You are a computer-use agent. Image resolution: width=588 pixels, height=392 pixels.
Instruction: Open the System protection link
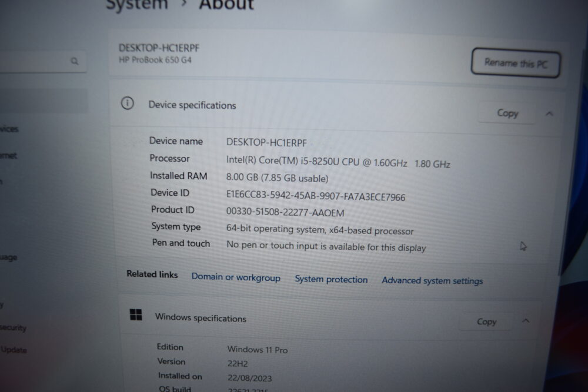(x=331, y=280)
